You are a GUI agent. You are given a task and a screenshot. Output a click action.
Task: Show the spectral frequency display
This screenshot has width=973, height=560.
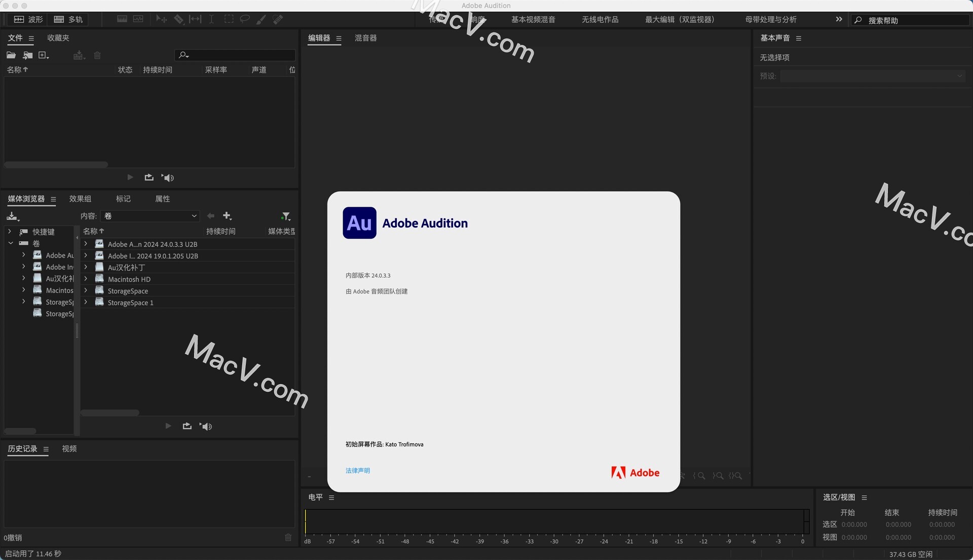122,19
